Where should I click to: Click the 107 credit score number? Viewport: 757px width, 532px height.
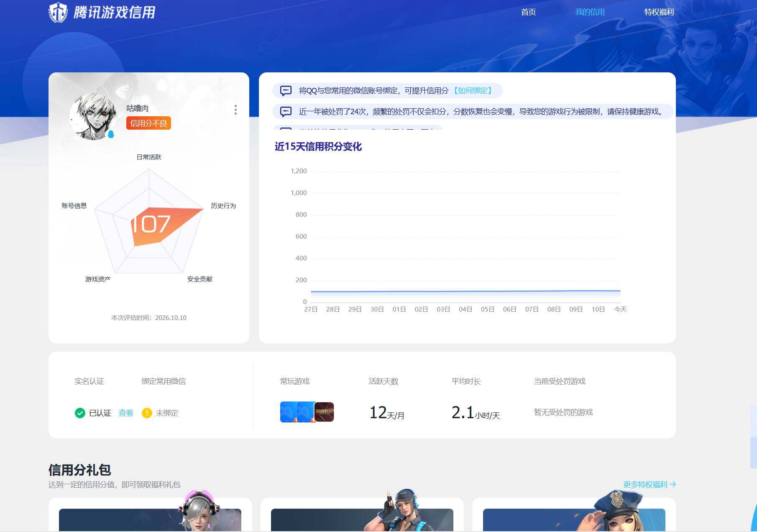click(x=151, y=224)
